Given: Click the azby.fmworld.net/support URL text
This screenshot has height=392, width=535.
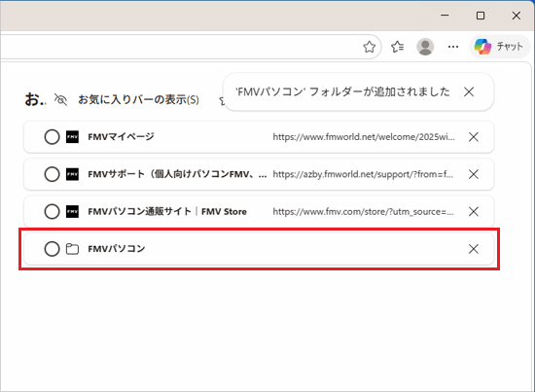Looking at the screenshot, I should [x=363, y=174].
